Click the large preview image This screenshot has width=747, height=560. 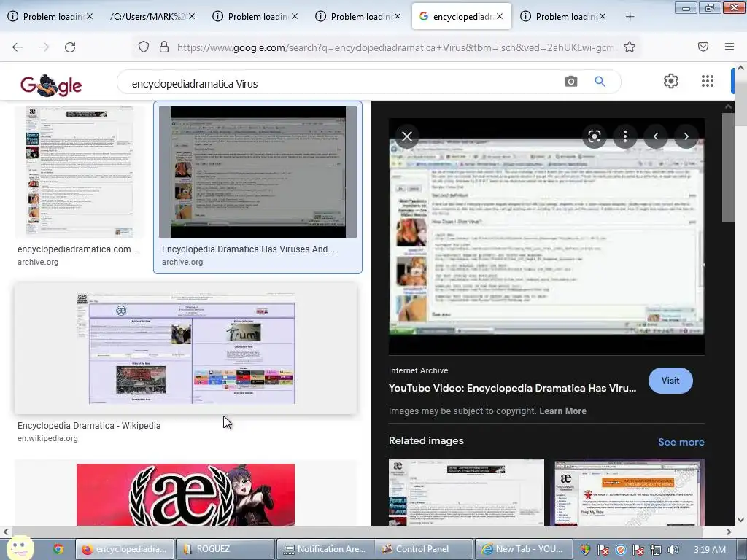tap(546, 236)
